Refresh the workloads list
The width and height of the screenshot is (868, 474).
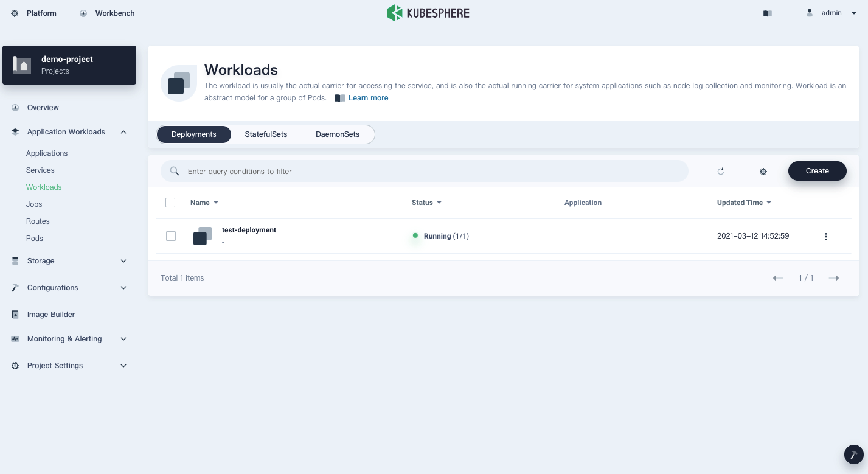[721, 172]
